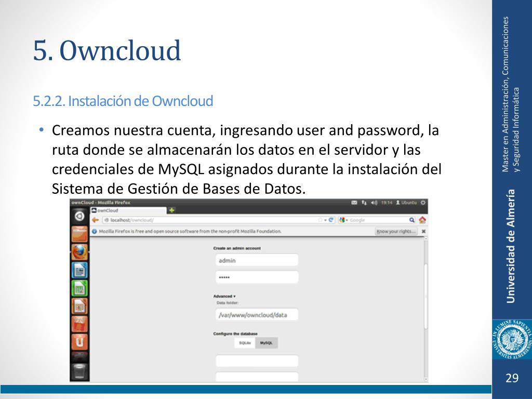Click the 19:14 clock indicator
532x399 pixels.
387,203
